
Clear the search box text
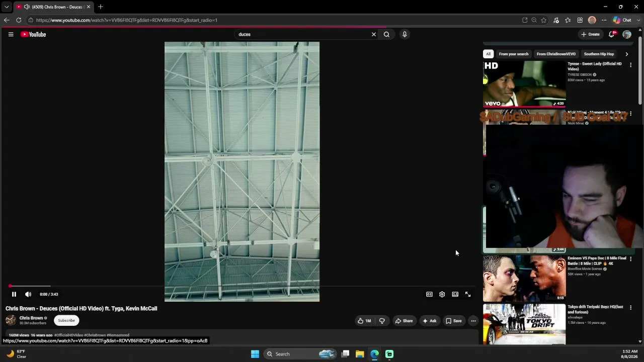pyautogui.click(x=374, y=34)
